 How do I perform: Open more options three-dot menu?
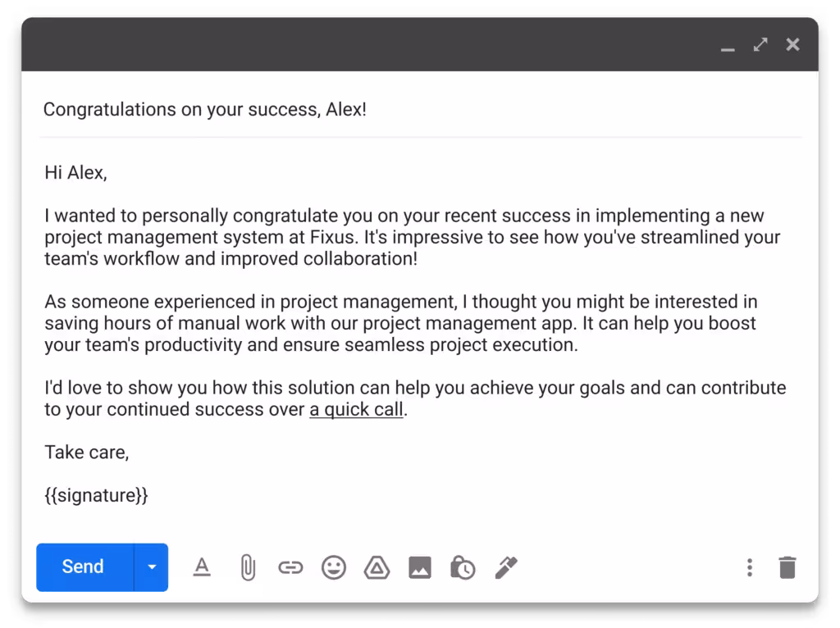pos(749,567)
